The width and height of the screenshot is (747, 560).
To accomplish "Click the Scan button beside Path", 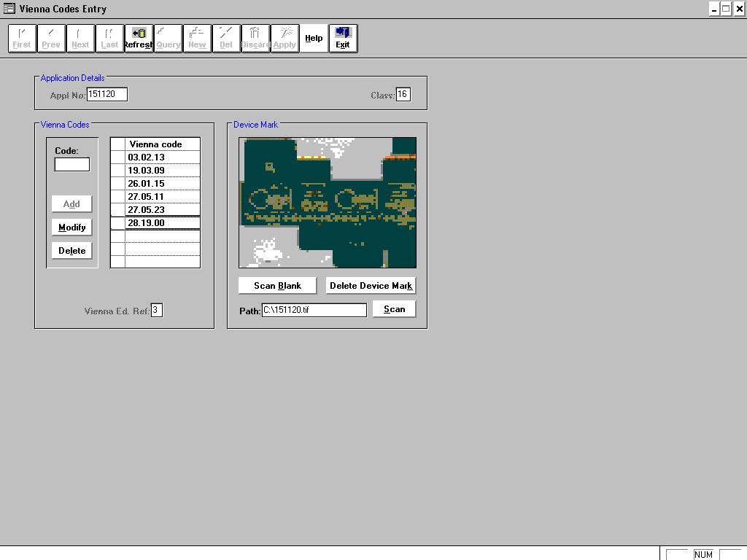I will (x=394, y=309).
